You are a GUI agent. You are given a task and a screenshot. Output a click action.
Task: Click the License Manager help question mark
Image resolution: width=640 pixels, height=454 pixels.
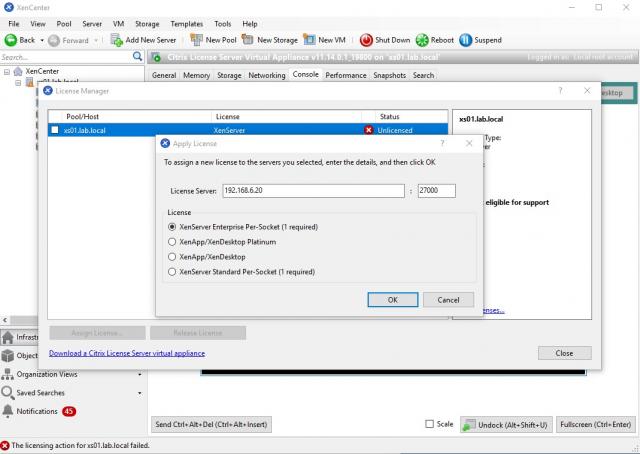(x=560, y=91)
